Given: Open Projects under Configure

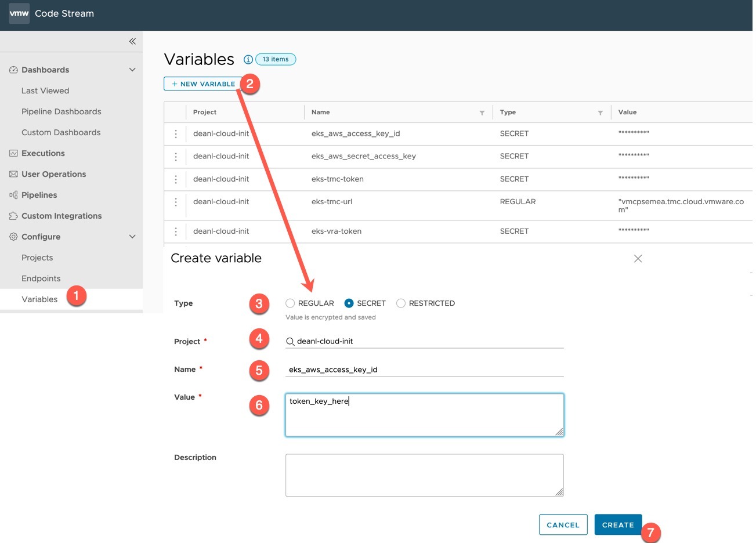Looking at the screenshot, I should point(37,258).
